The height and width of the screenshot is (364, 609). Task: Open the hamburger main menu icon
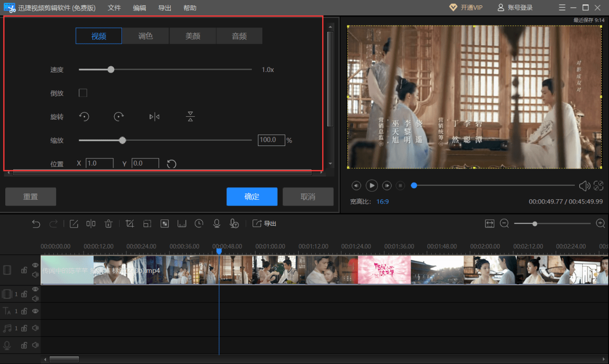point(562,8)
